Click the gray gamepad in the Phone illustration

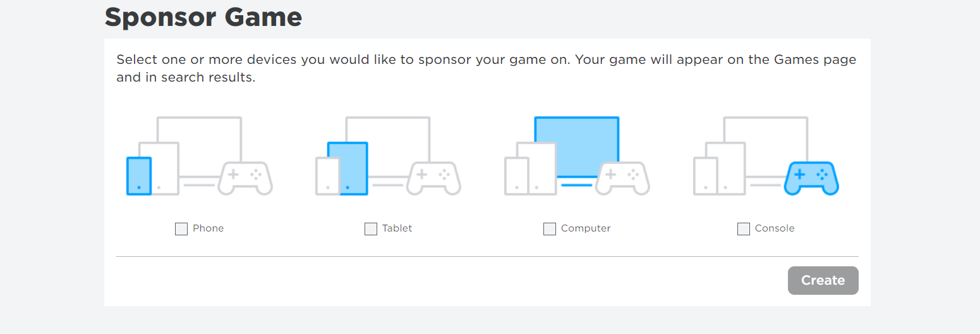(245, 178)
